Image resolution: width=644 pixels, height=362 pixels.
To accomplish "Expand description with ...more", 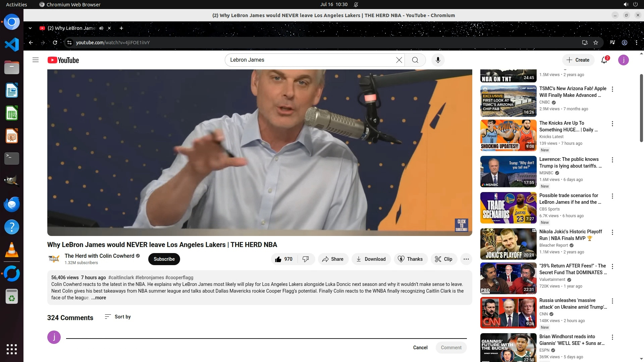I will (99, 298).
